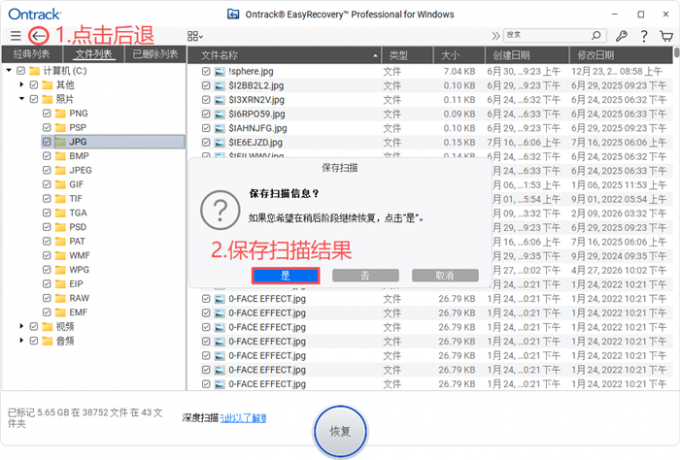680x460 pixels.
Task: Select the 0.15 KB size cell
Action: [x=459, y=142]
